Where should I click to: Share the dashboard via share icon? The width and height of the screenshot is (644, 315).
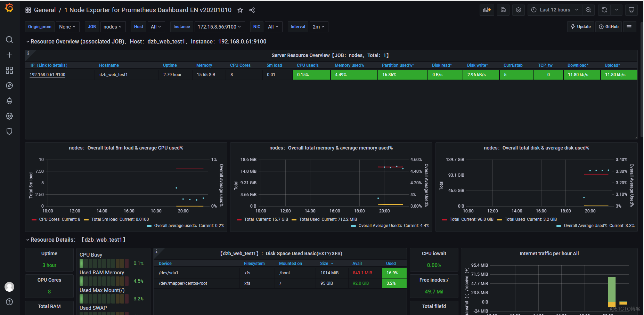point(252,10)
